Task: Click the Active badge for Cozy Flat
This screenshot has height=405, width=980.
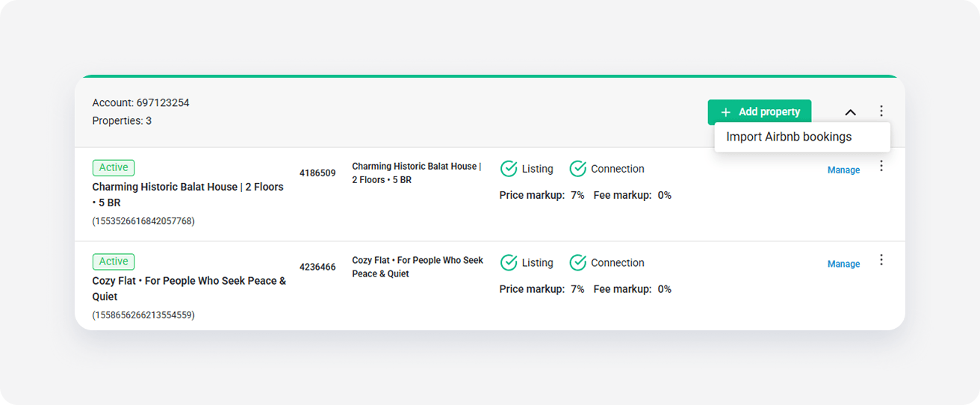Action: (114, 262)
